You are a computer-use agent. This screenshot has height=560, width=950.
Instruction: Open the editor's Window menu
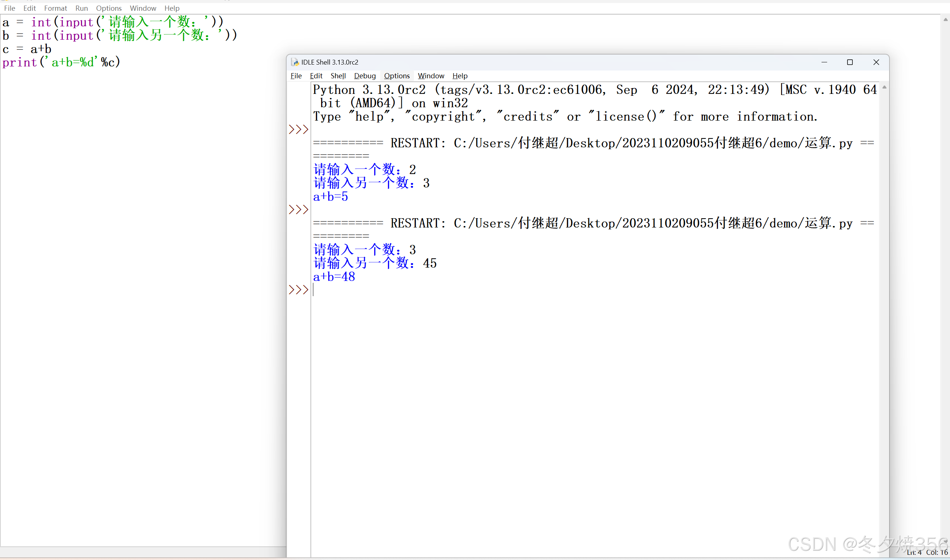pos(143,8)
